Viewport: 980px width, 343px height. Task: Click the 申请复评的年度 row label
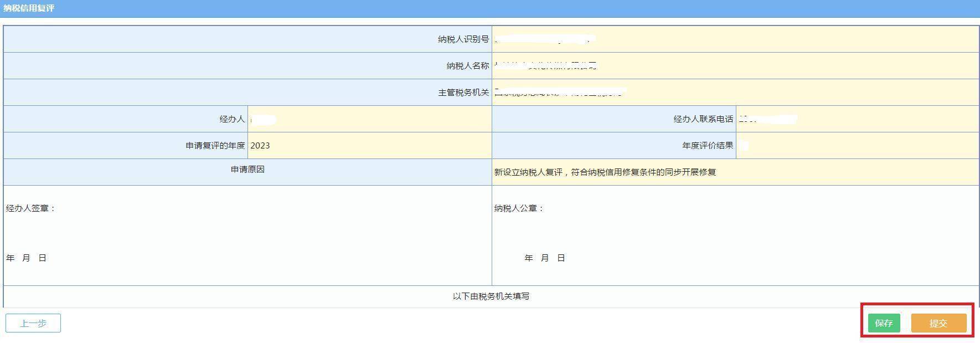215,146
